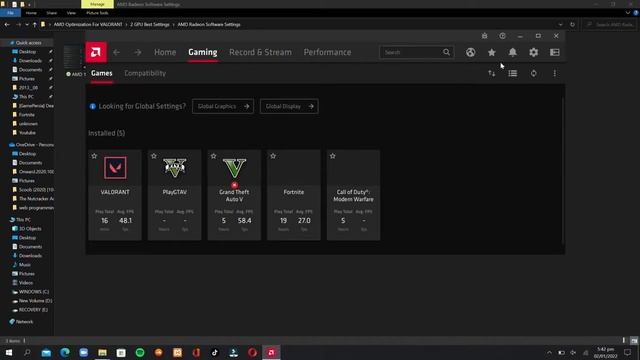The image size is (640, 360).
Task: Go forward in AMD Radeon Software
Action: click(138, 52)
